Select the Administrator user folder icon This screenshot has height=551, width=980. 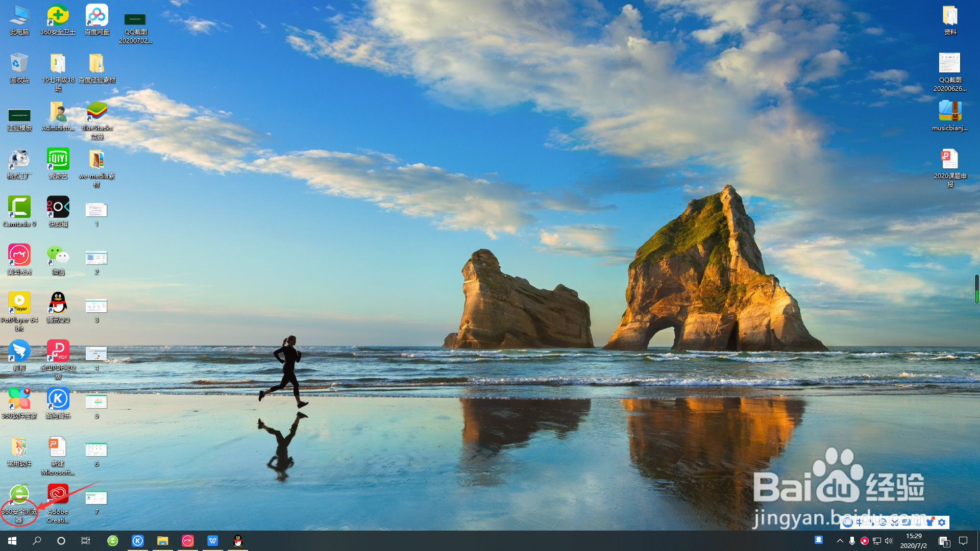(x=58, y=117)
